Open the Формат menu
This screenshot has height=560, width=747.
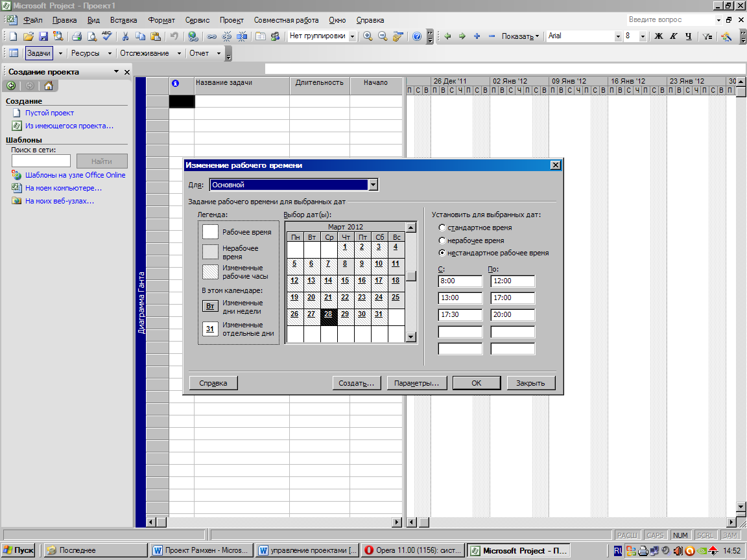click(161, 20)
